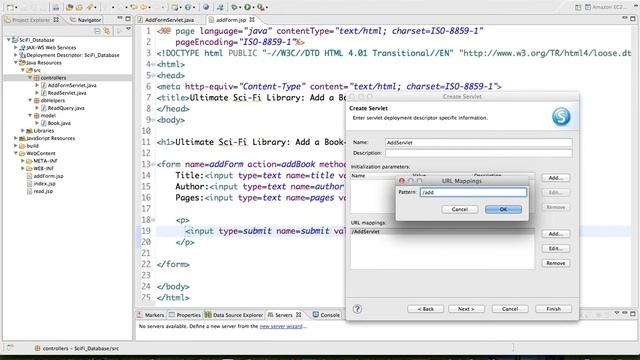Click OK in URL Mappings dialog
This screenshot has width=640, height=360.
503,209
